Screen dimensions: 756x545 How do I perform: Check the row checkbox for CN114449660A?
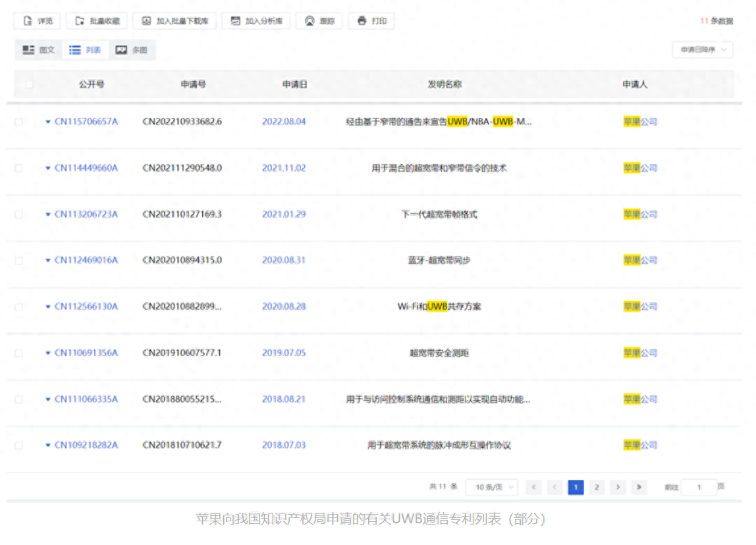19,169
